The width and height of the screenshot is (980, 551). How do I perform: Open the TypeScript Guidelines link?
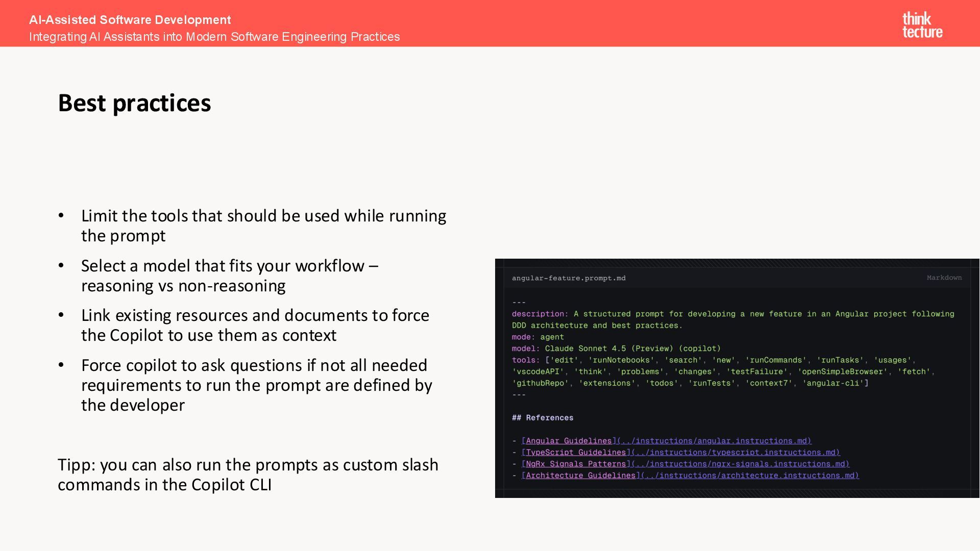click(x=575, y=453)
